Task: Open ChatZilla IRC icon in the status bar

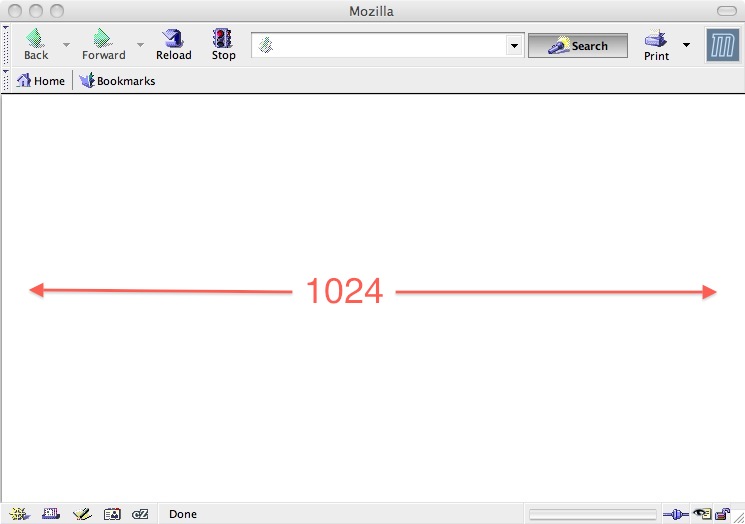Action: click(140, 514)
